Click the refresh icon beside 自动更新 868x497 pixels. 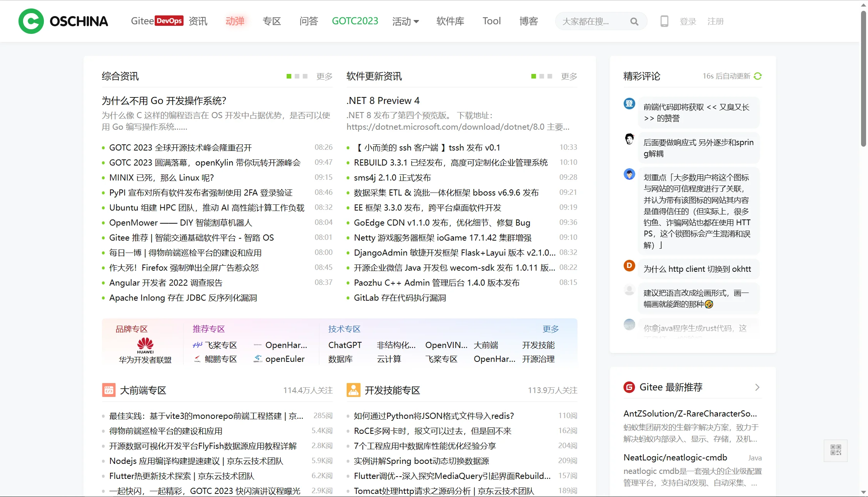click(758, 76)
